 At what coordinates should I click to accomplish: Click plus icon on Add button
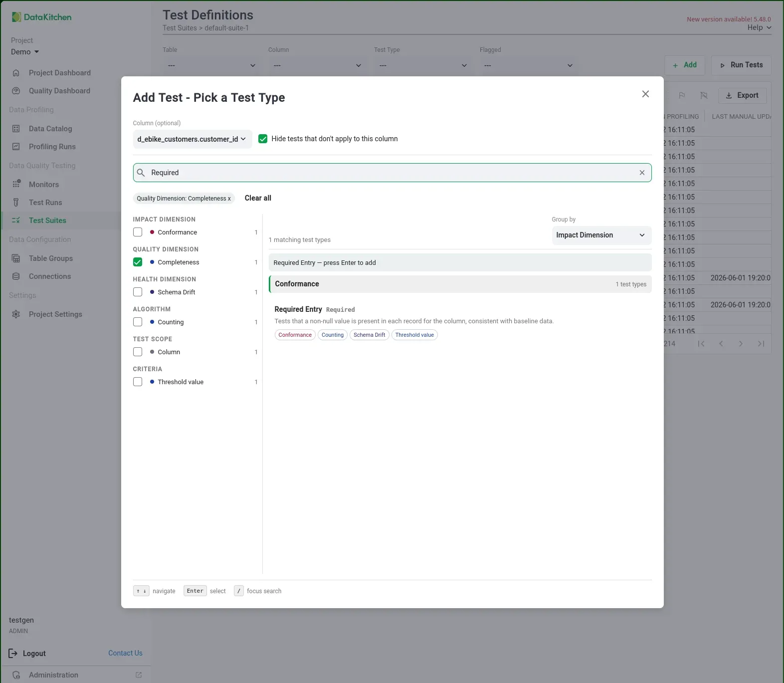675,65
